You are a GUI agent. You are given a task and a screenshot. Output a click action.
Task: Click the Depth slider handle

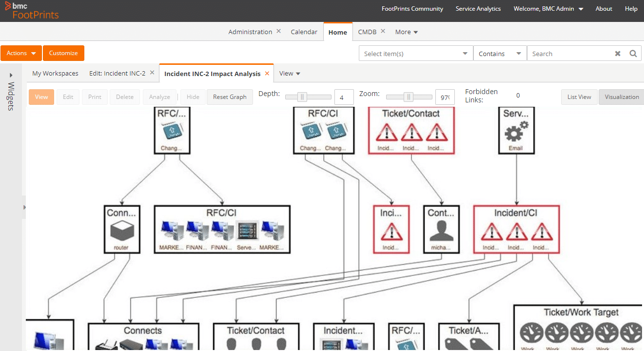point(302,97)
